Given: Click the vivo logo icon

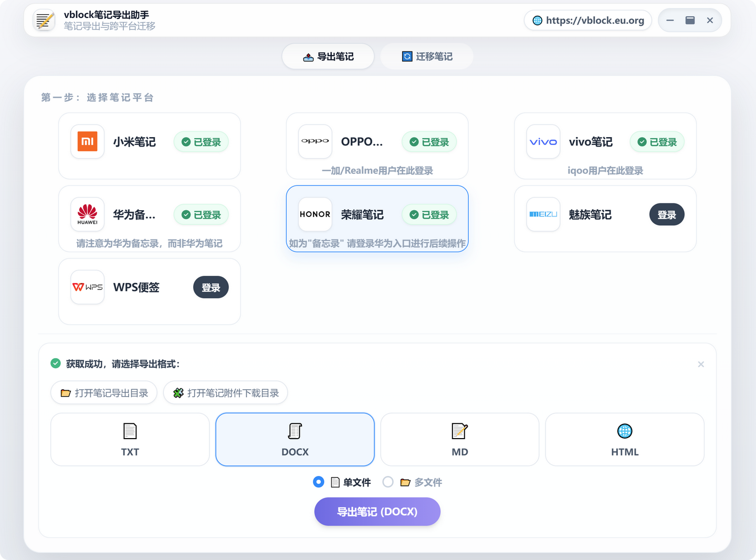Looking at the screenshot, I should click(x=543, y=141).
